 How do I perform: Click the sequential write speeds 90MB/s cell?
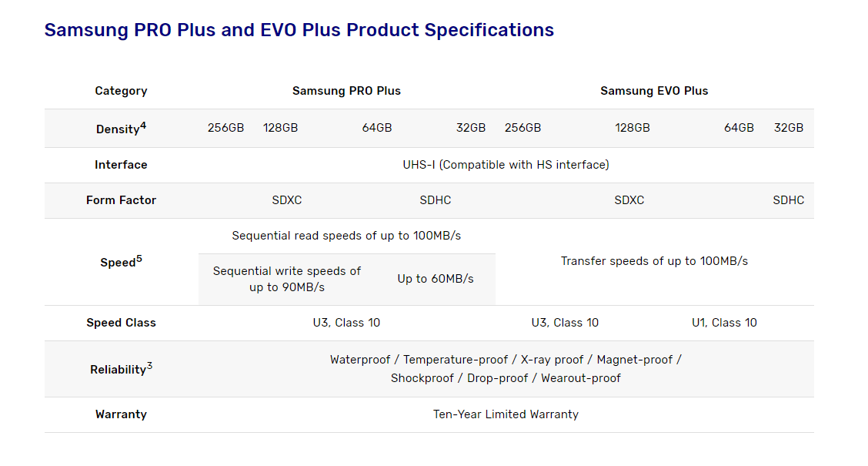pos(287,279)
